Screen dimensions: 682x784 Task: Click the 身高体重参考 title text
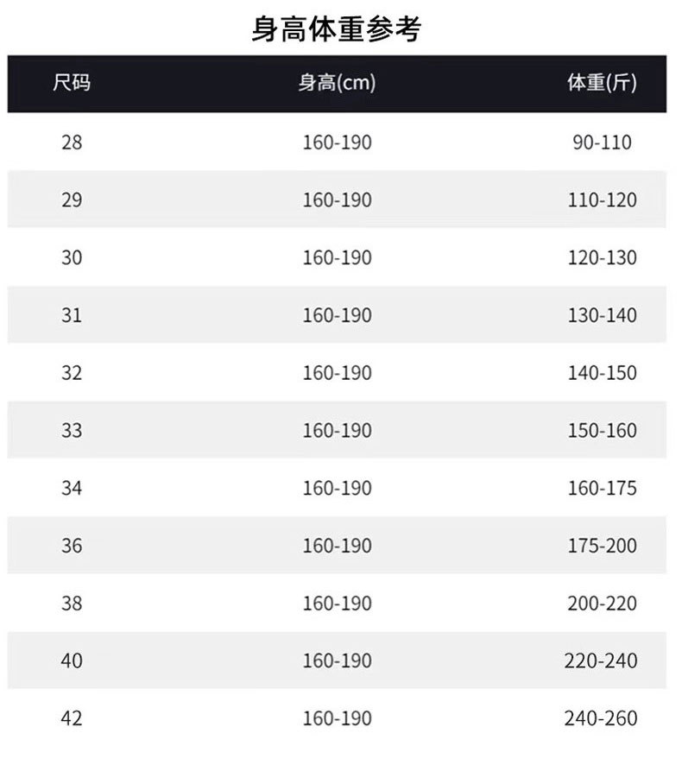click(336, 30)
